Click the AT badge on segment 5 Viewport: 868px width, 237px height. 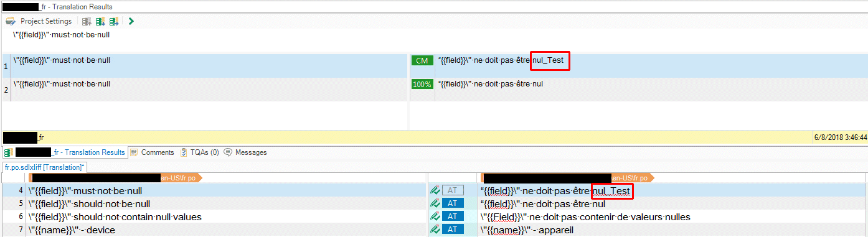click(453, 203)
